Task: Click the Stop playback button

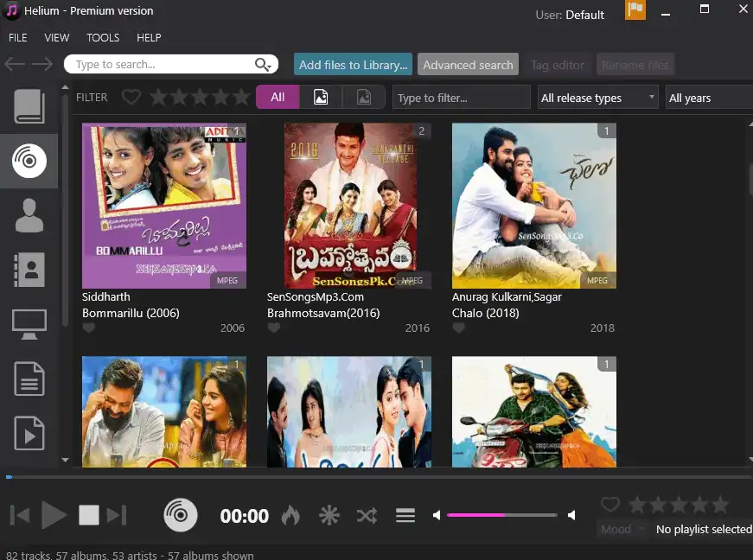Action: pyautogui.click(x=89, y=516)
